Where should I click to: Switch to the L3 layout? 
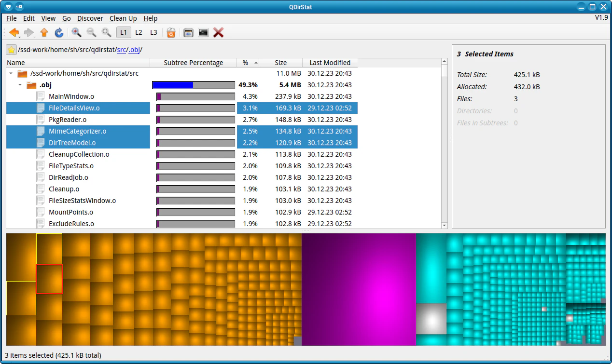(x=153, y=32)
